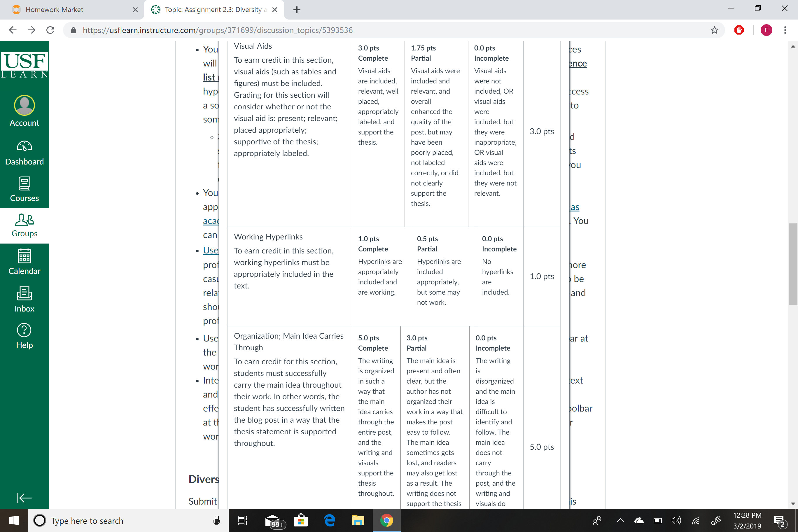This screenshot has height=532, width=798.
Task: Select the Topic: Assignment 2.3 tab
Action: point(214,10)
